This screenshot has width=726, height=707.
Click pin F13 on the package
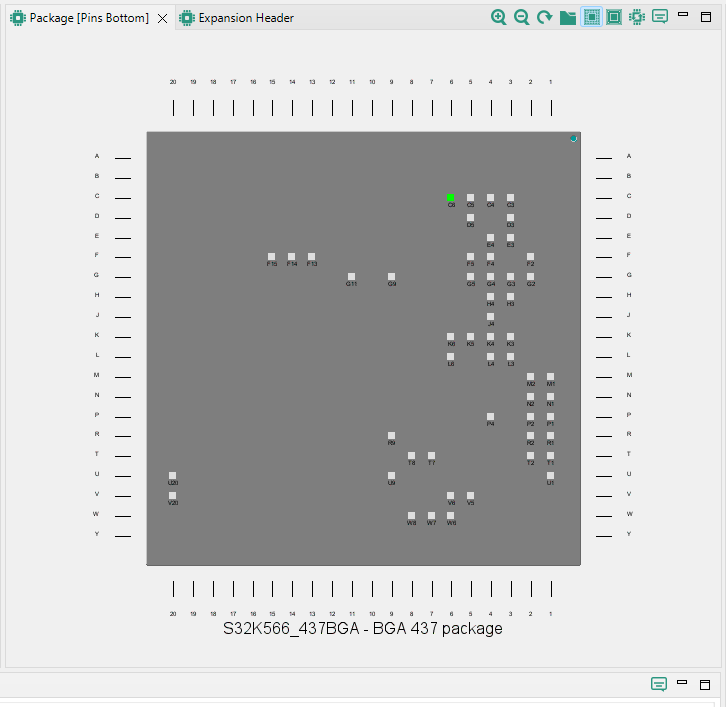tap(312, 257)
